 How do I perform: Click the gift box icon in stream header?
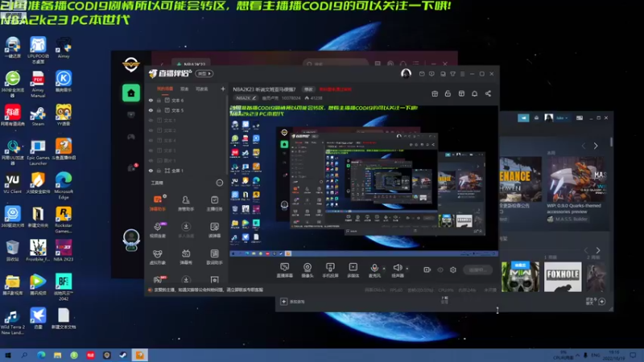pyautogui.click(x=435, y=93)
